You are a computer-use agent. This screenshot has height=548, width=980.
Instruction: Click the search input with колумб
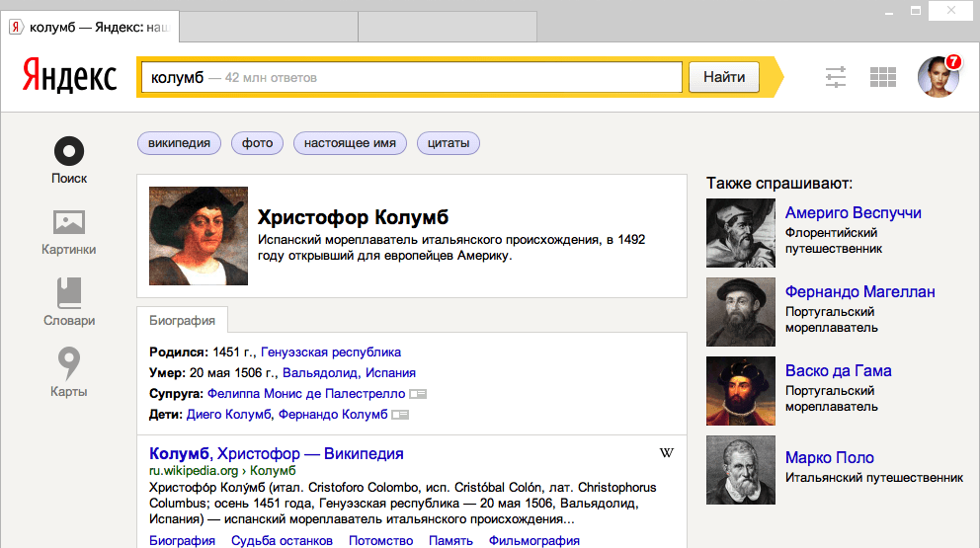(x=412, y=77)
